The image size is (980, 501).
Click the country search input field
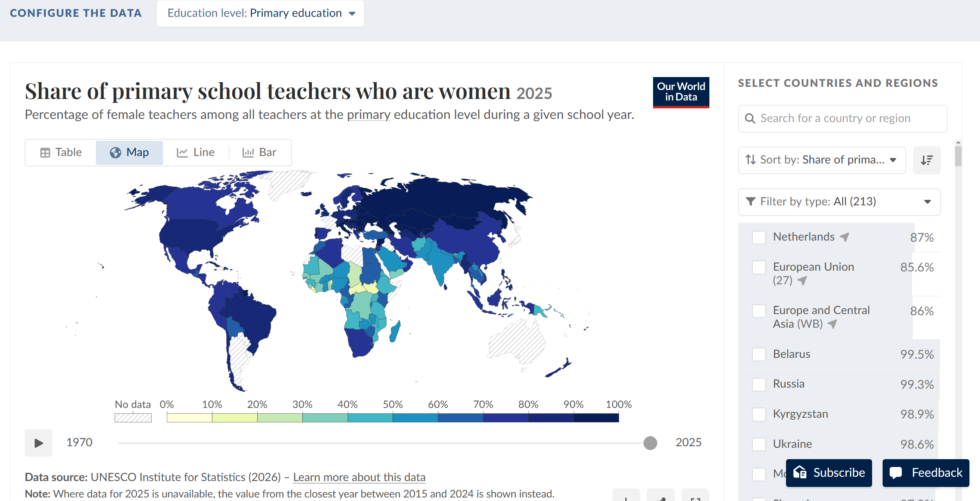click(x=842, y=119)
